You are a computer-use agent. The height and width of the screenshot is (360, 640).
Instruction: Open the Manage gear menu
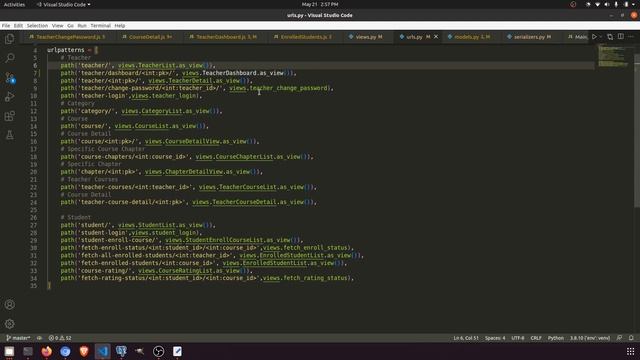coord(9,324)
